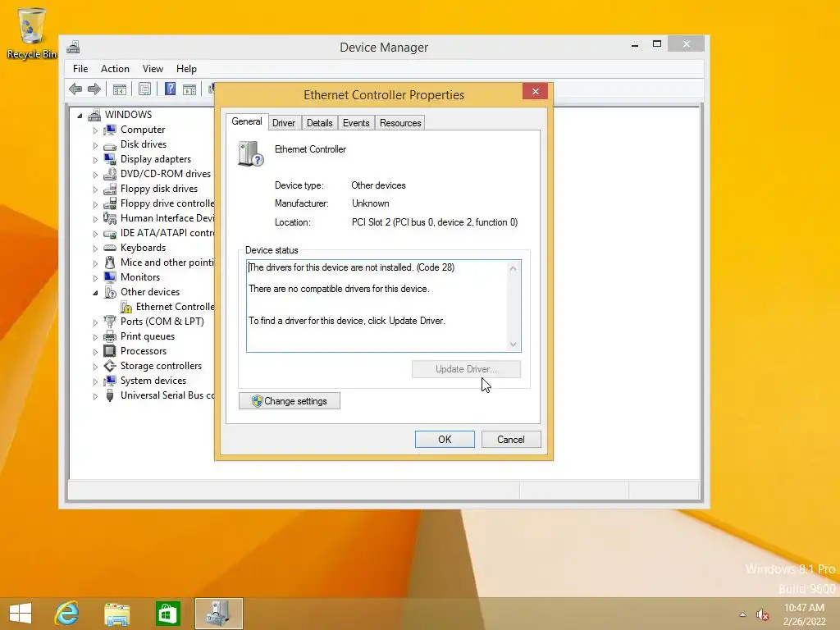Viewport: 840px width, 630px height.
Task: Select the Mice and other pointing devices icon
Action: point(110,262)
